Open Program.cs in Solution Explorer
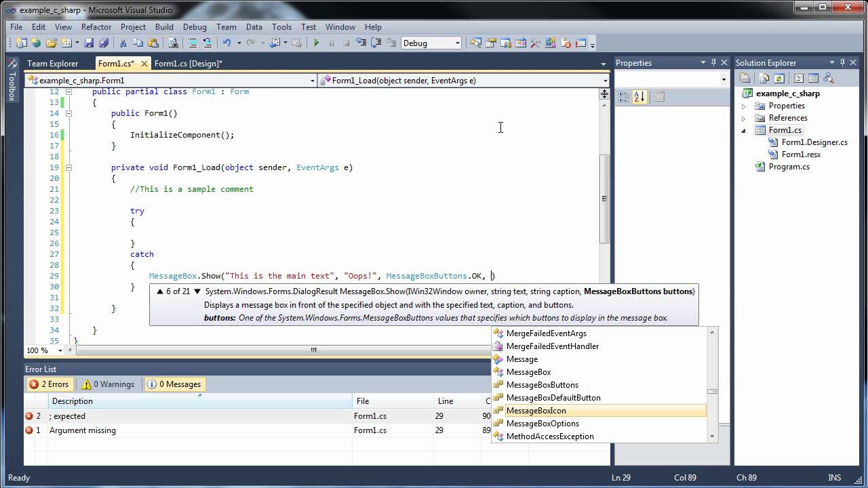Viewport: 868px width, 488px height. pyautogui.click(x=789, y=167)
